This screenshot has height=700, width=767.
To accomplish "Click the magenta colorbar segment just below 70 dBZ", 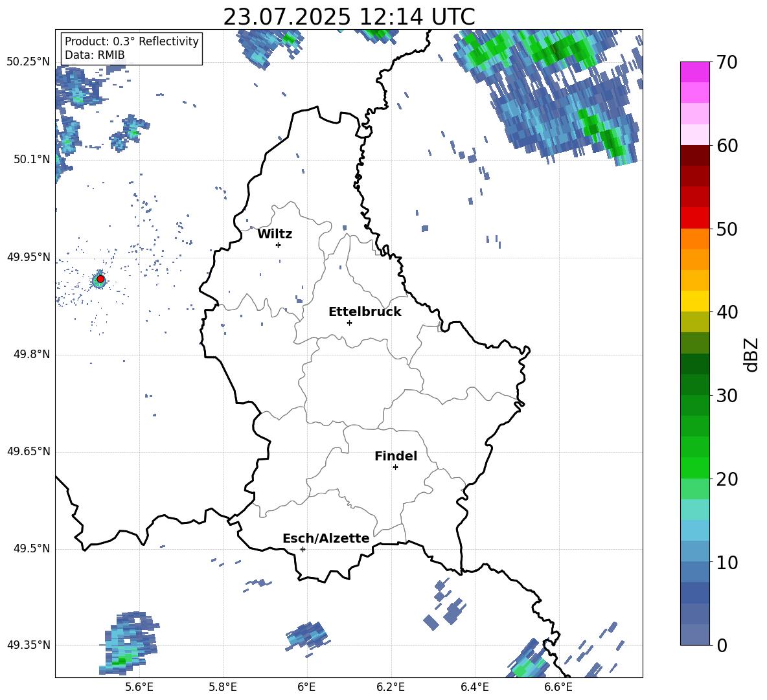I will pyautogui.click(x=694, y=72).
